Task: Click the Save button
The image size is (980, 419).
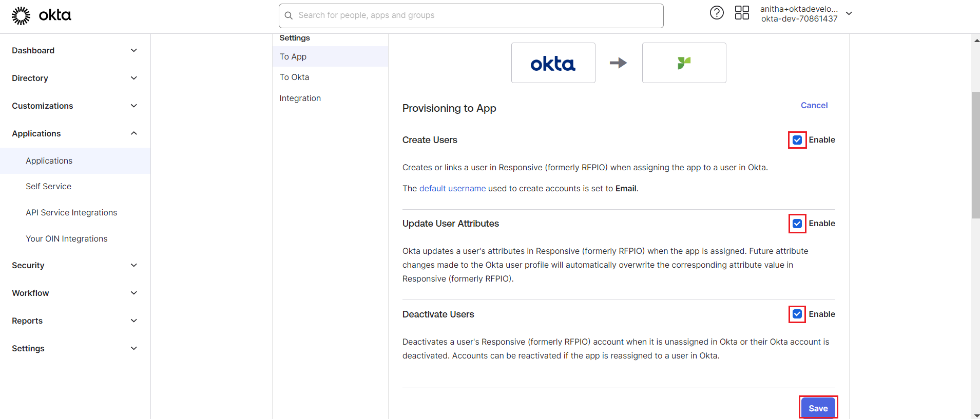Action: pos(818,408)
